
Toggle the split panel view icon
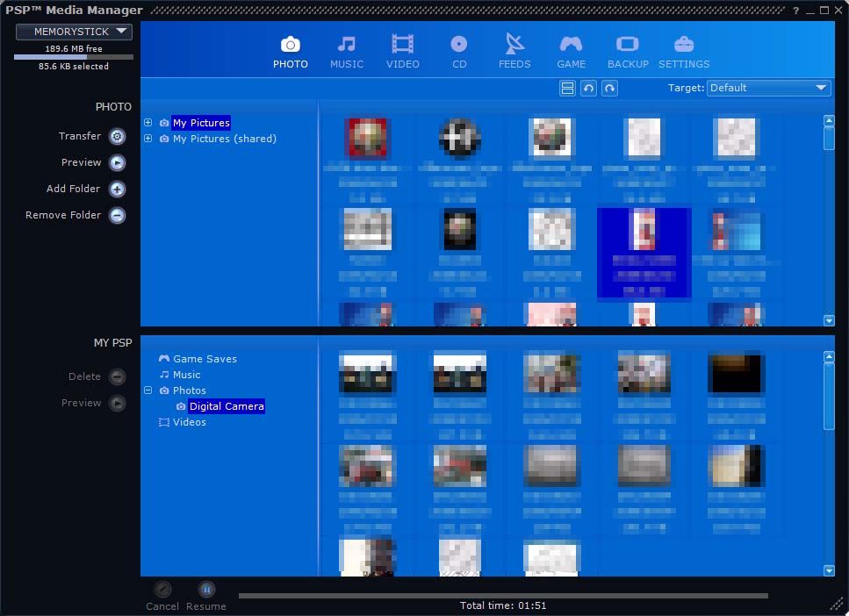pos(567,89)
